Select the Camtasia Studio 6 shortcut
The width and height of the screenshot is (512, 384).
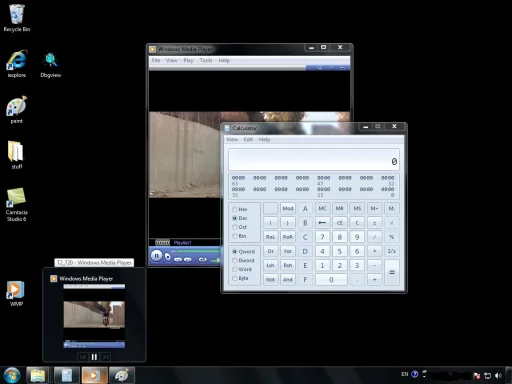click(x=17, y=204)
